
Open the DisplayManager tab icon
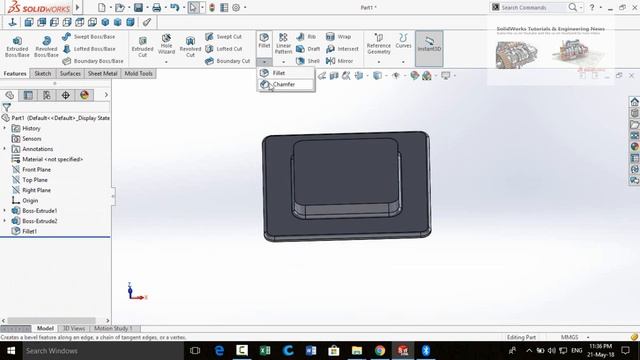point(84,95)
